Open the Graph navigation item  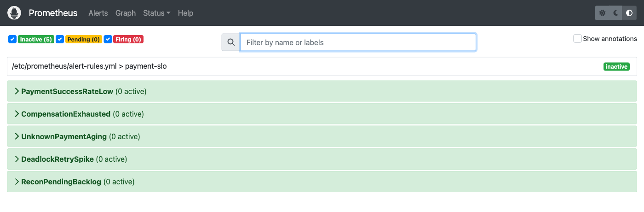tap(126, 13)
